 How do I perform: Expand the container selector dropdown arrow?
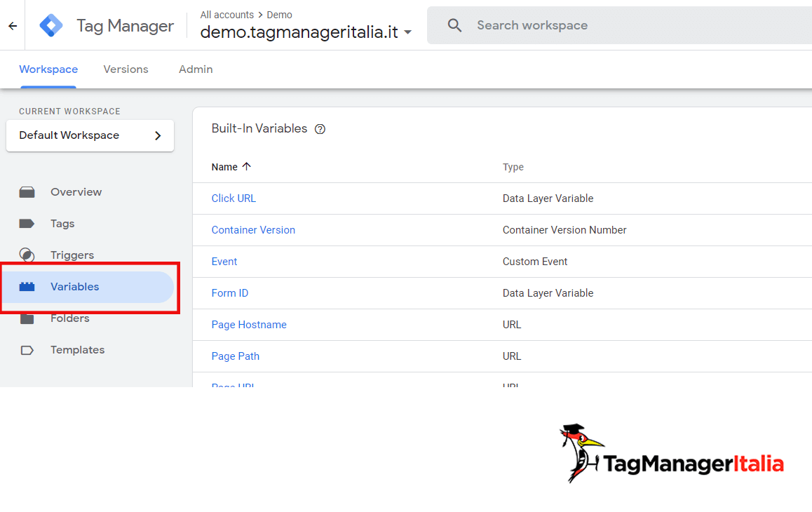(408, 32)
